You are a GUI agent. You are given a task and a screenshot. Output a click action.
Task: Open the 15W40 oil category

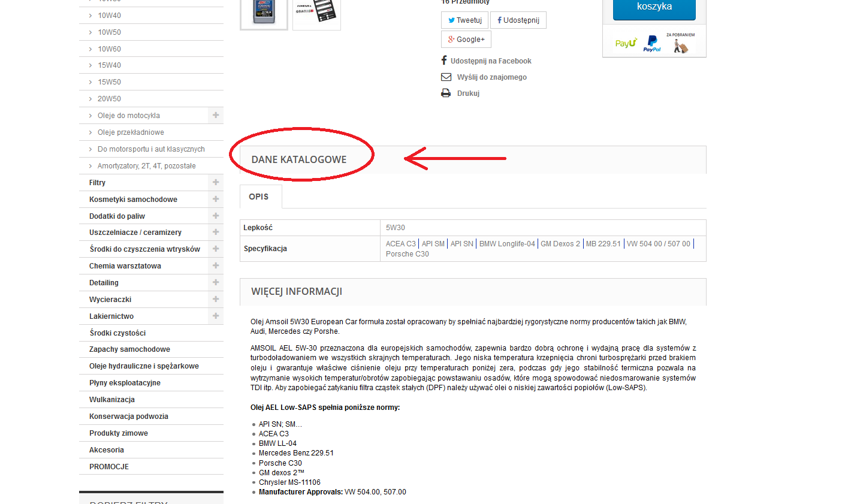click(109, 65)
